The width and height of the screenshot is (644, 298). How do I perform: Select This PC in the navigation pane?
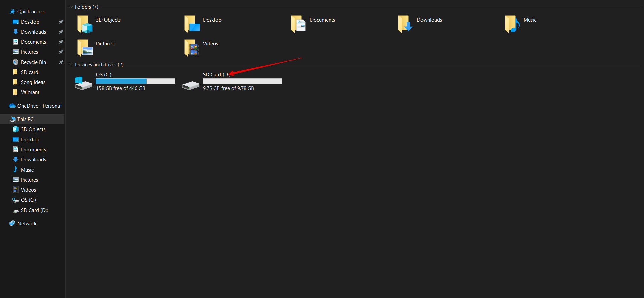[25, 119]
